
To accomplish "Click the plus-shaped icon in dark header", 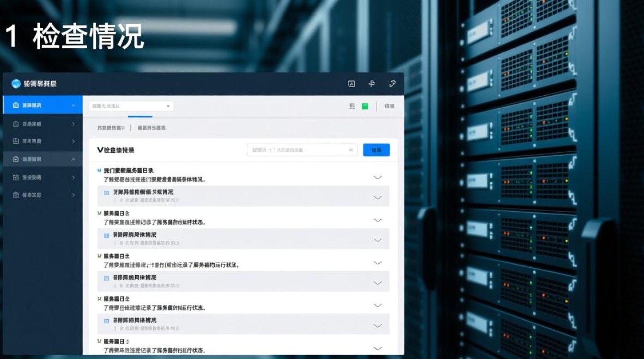I will pos(371,84).
